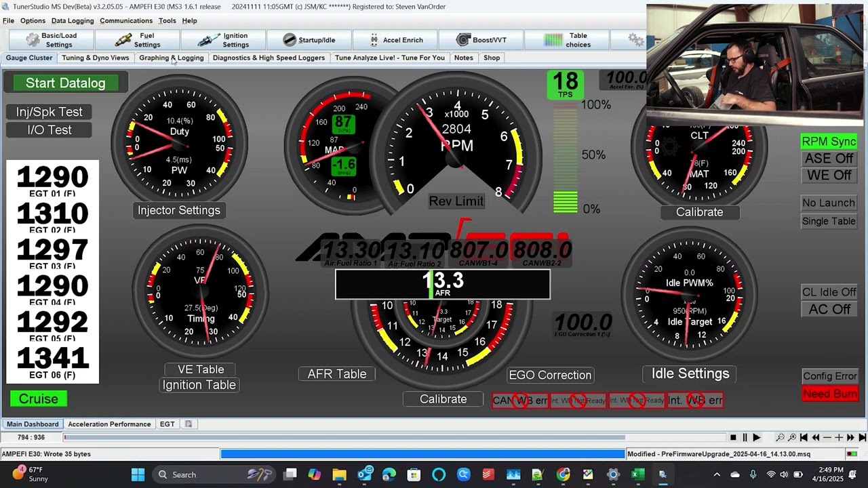Stop datalog playback with stop icon
Image resolution: width=868 pixels, height=488 pixels.
pyautogui.click(x=733, y=438)
